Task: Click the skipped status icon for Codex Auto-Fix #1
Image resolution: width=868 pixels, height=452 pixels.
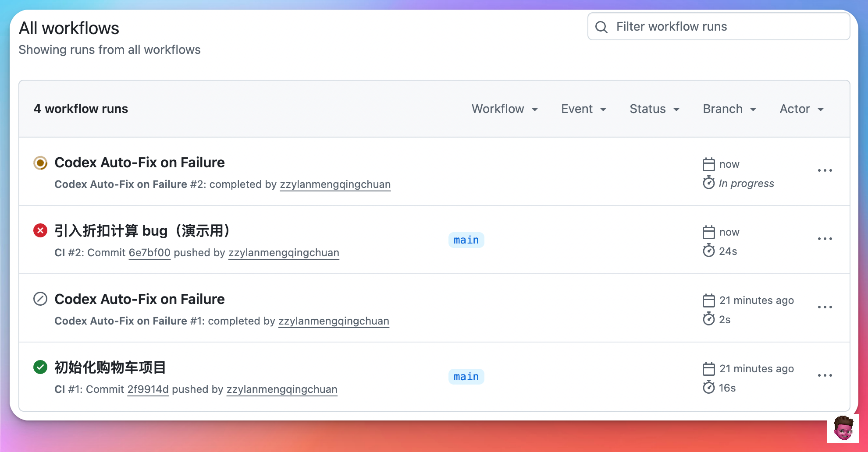Action: (40, 299)
